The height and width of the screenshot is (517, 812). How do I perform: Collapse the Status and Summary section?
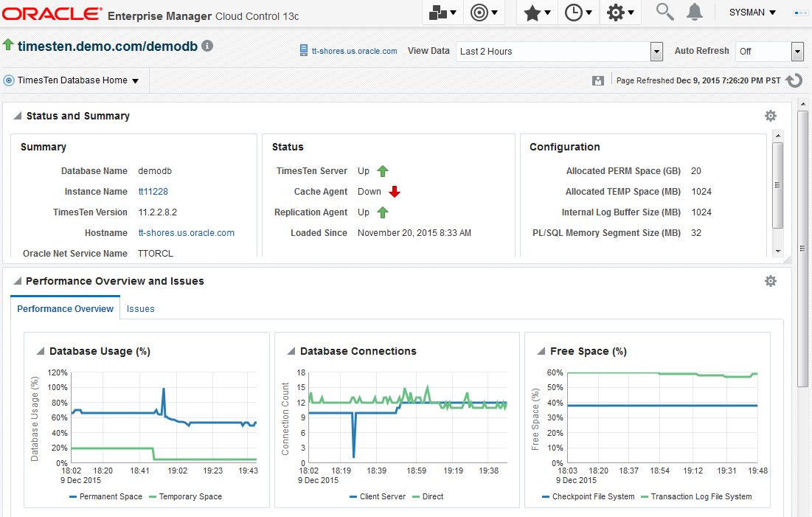click(x=17, y=116)
